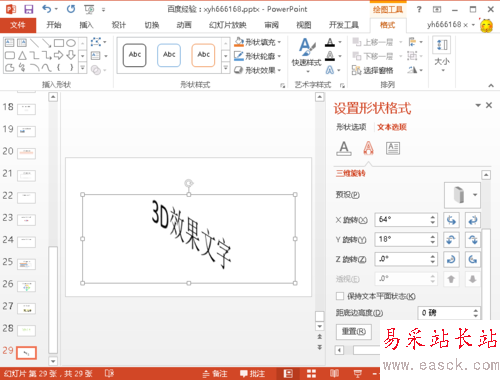Open the format pane options dropdown arrow
500x380 pixels.
478,105
